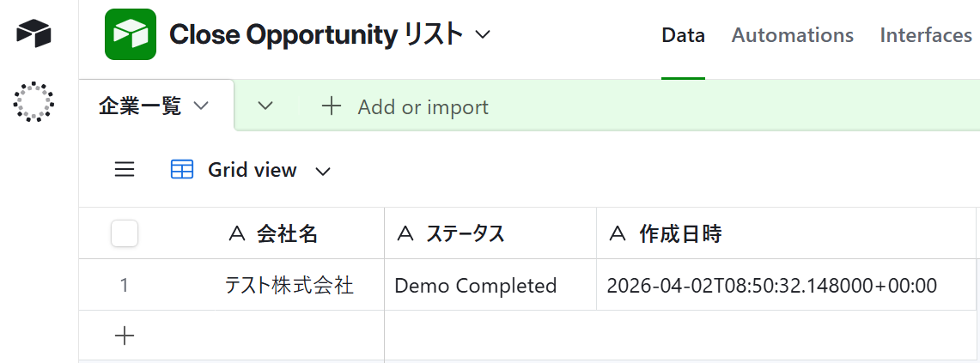Click the ステータス field type icon

pos(404,233)
